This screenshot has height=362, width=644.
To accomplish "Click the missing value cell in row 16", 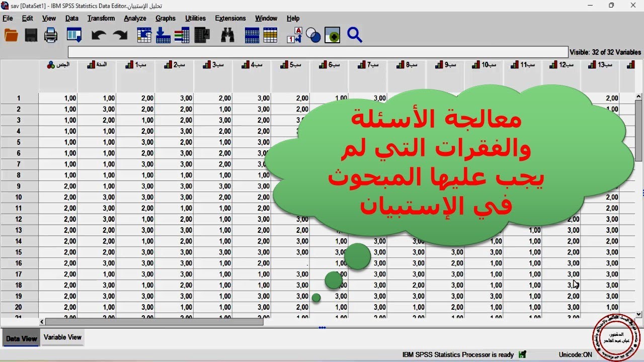I will pos(291,263).
